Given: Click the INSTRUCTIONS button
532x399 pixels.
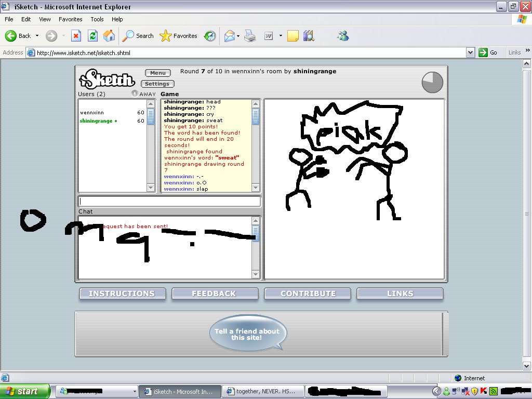Looking at the screenshot, I should pos(123,294).
